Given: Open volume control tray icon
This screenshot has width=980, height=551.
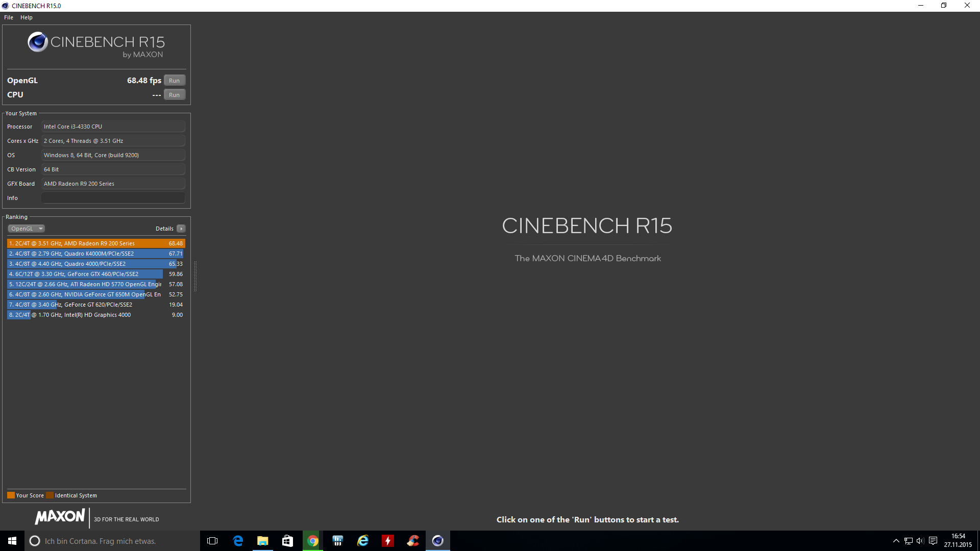Looking at the screenshot, I should (x=920, y=541).
